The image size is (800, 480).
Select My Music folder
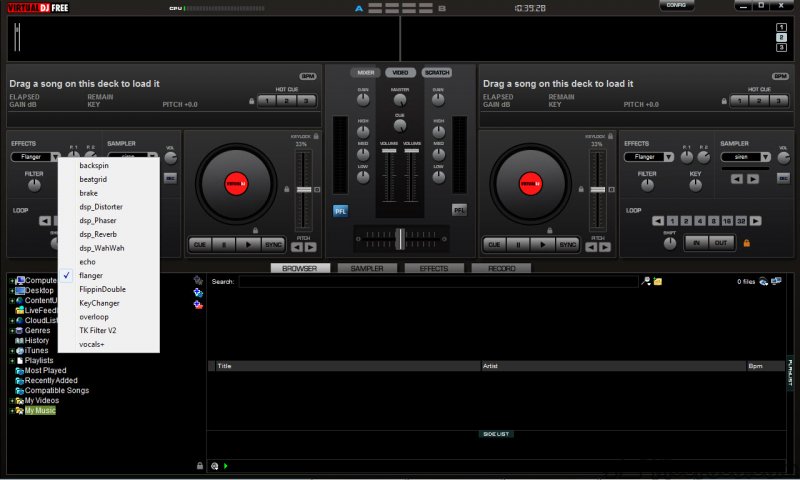(x=40, y=411)
